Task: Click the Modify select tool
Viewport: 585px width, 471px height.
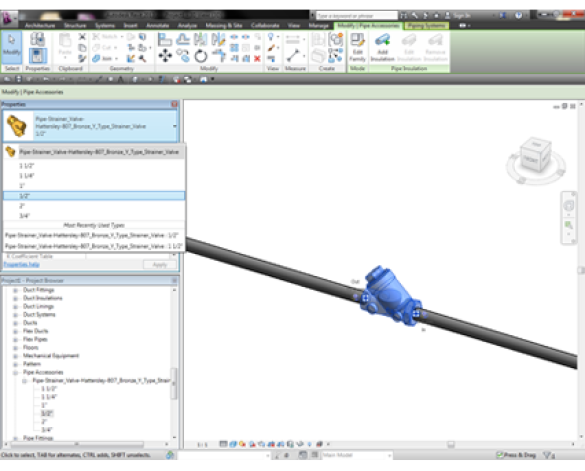Action: point(12,48)
